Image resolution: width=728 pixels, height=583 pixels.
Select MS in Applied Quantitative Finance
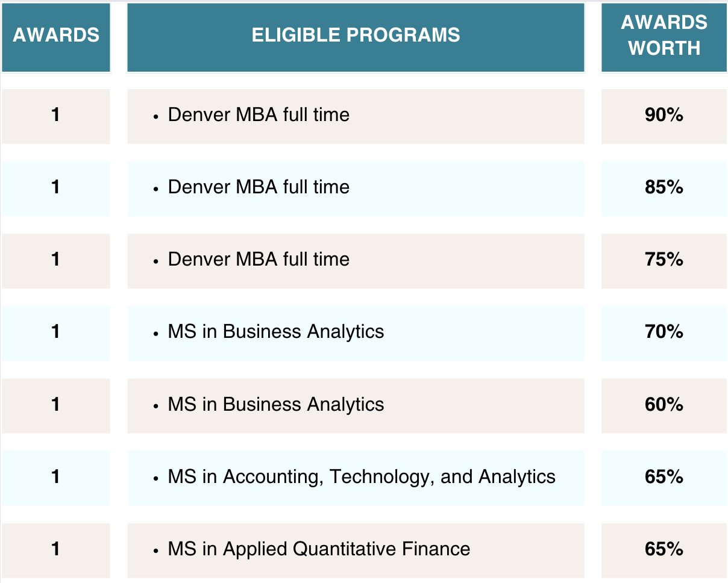tap(319, 549)
